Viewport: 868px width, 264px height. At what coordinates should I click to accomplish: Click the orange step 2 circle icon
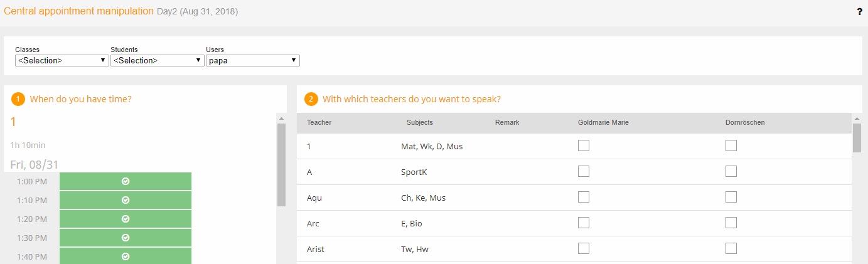coord(311,99)
